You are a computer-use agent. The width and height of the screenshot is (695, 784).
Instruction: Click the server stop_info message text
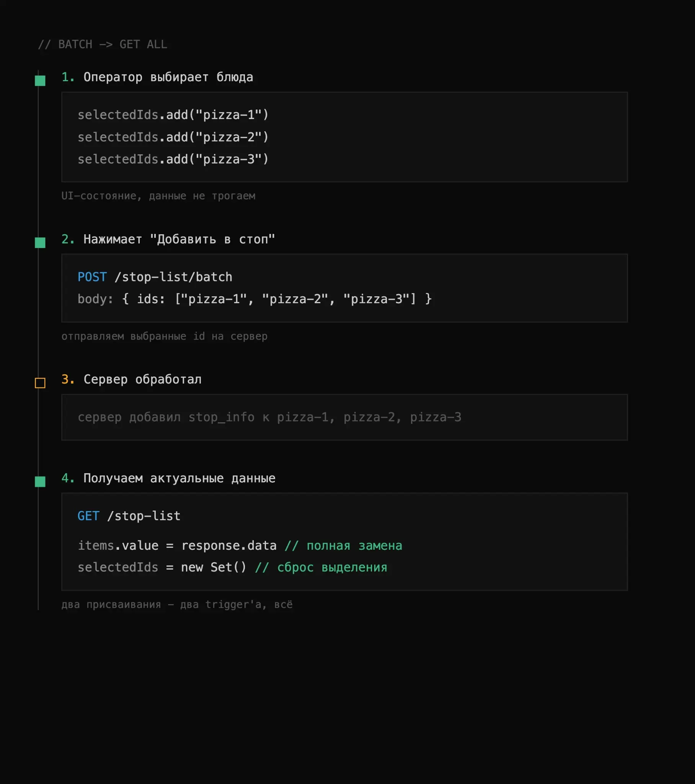pos(269,417)
